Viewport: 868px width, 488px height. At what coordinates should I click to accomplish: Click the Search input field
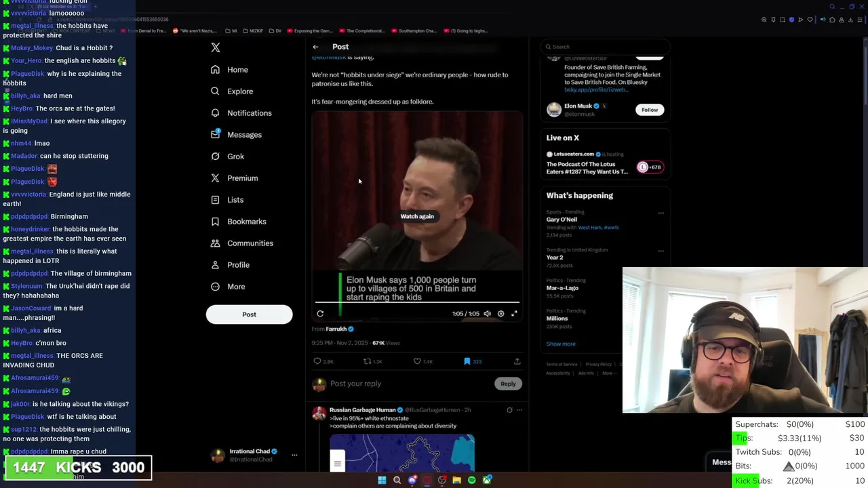click(606, 47)
